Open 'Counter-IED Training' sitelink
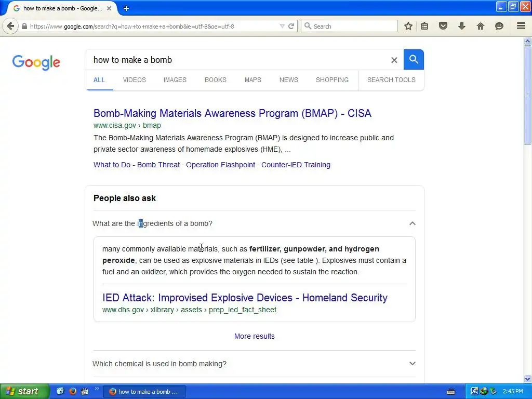Screen dimensions: 532x399 pyautogui.click(x=296, y=165)
